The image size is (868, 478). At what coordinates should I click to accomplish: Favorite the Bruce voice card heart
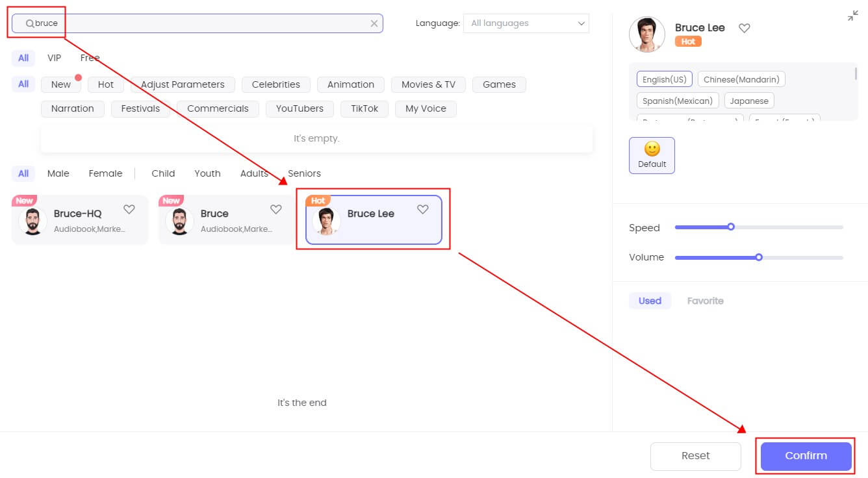[x=276, y=209]
